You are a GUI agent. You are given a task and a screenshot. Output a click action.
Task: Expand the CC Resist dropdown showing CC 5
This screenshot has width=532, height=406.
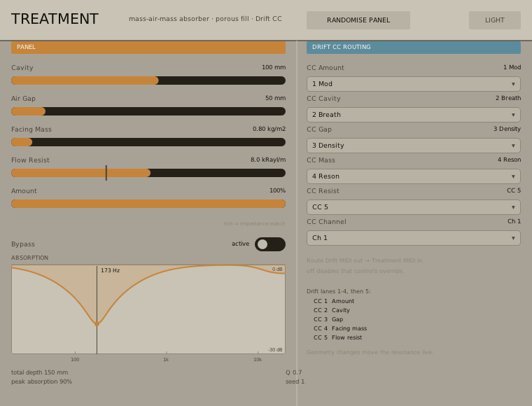(x=414, y=207)
